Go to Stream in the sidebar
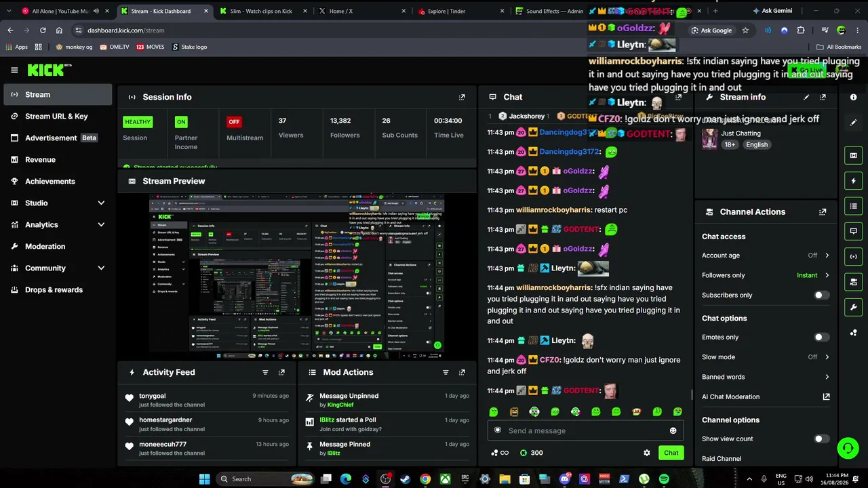The width and height of the screenshot is (868, 488). [58, 94]
